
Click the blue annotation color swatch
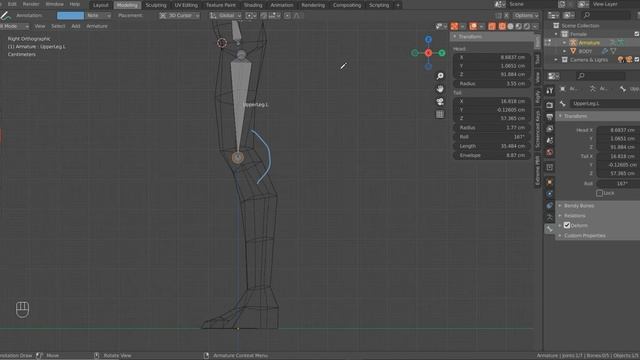coord(70,16)
